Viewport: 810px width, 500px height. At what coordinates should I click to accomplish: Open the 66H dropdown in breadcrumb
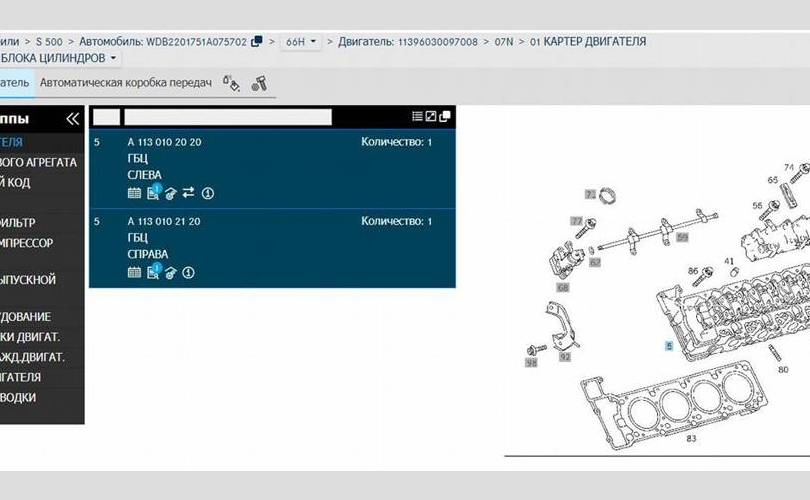point(301,42)
